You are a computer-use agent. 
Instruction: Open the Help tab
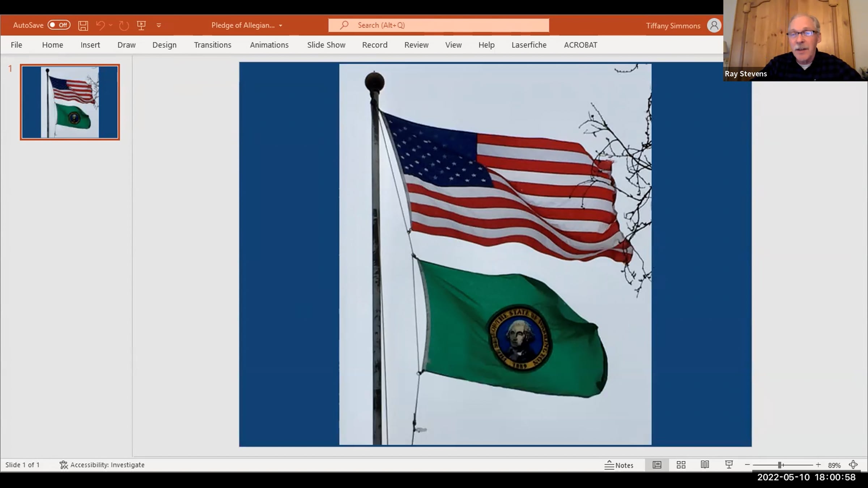coord(486,45)
